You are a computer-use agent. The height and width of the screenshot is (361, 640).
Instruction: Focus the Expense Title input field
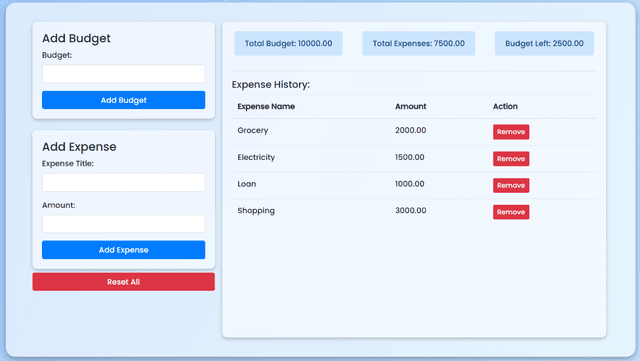point(123,183)
